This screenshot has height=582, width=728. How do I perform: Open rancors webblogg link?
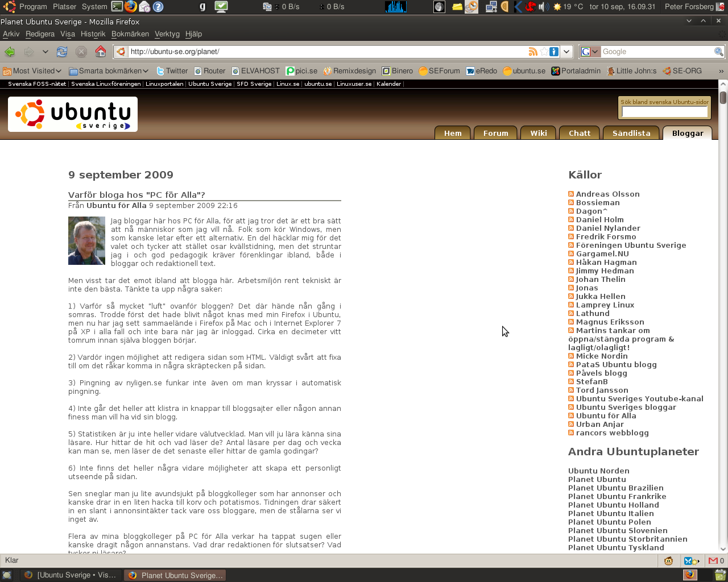tap(612, 433)
